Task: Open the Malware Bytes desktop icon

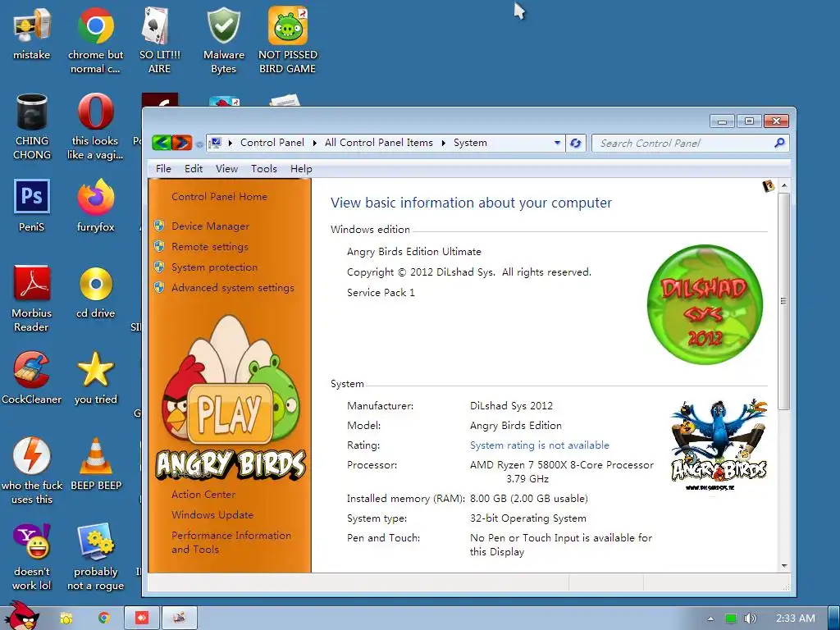Action: 223,40
